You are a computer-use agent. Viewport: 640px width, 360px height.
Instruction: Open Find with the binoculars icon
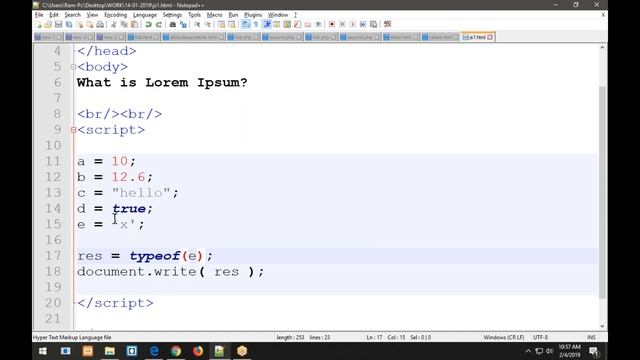[x=173, y=24]
